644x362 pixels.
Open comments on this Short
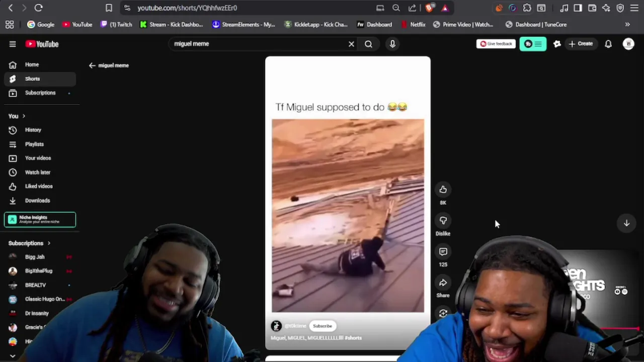click(x=443, y=251)
